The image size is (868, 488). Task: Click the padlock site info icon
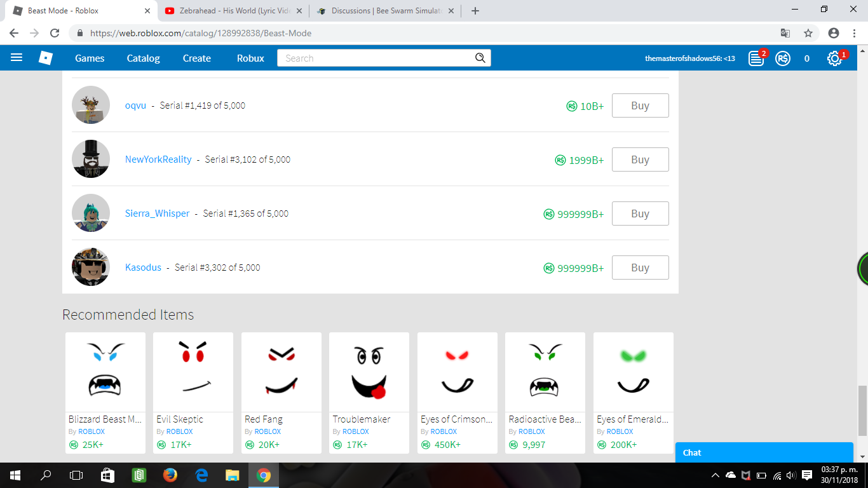(80, 33)
